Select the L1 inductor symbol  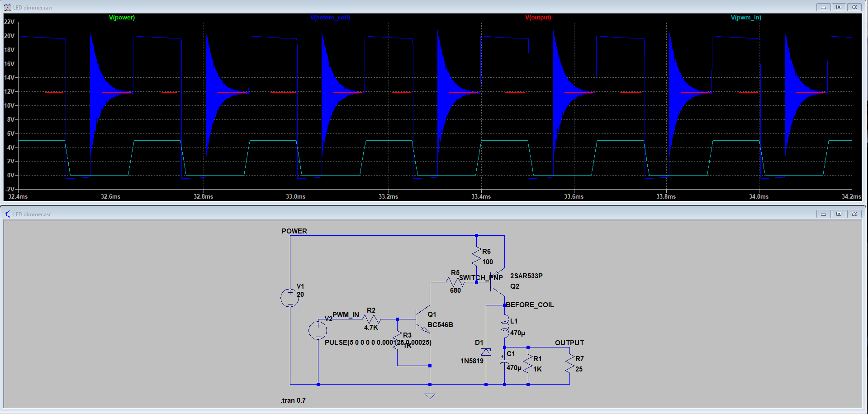pyautogui.click(x=505, y=327)
